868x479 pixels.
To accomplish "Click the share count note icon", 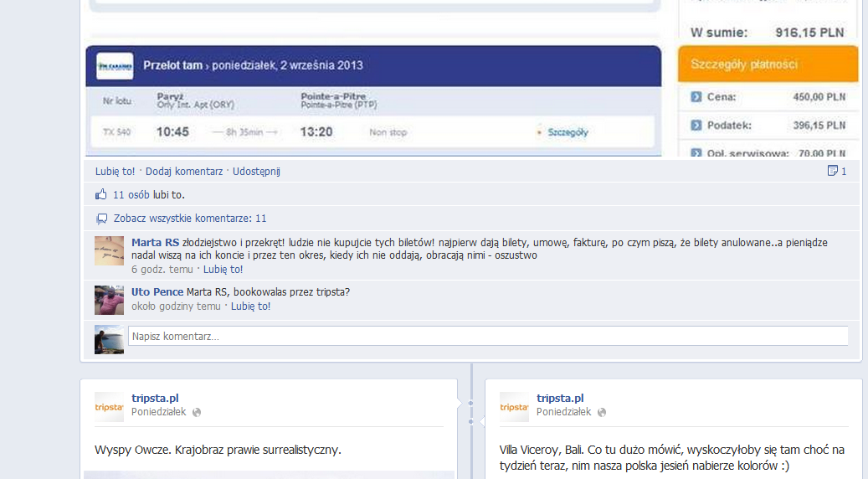I will tap(832, 171).
